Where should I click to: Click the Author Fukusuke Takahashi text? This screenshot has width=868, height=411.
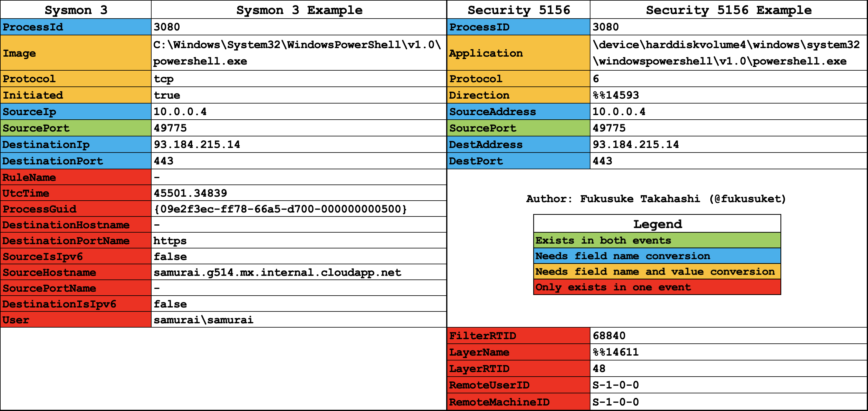656,199
